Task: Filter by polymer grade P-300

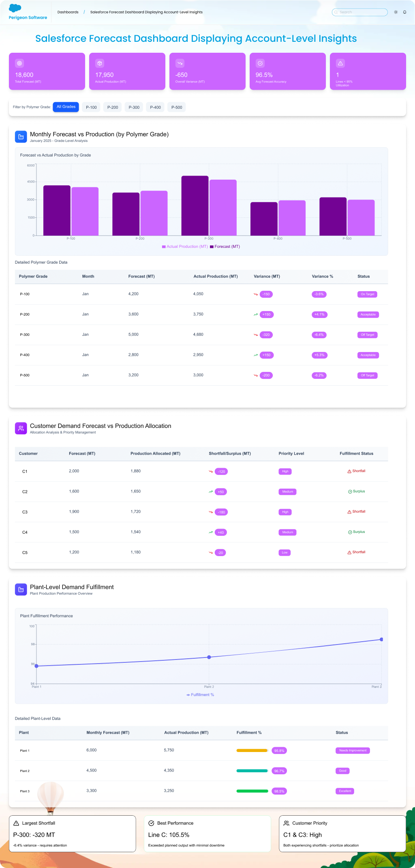Action: [x=134, y=107]
